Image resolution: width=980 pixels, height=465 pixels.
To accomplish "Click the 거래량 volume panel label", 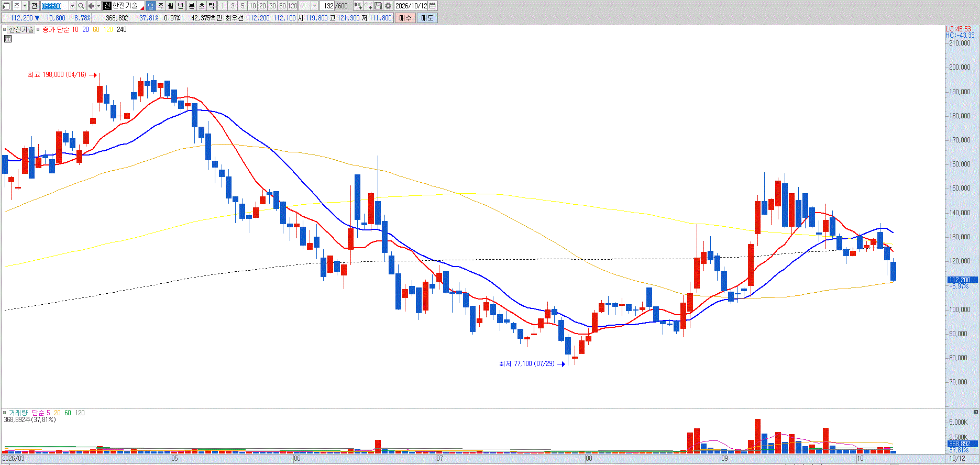I will click(18, 413).
